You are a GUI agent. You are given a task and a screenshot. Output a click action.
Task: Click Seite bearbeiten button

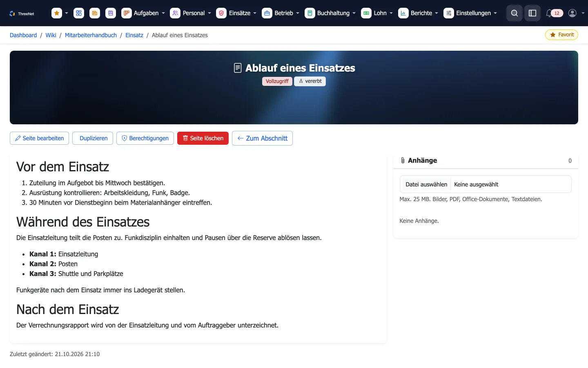pyautogui.click(x=40, y=138)
